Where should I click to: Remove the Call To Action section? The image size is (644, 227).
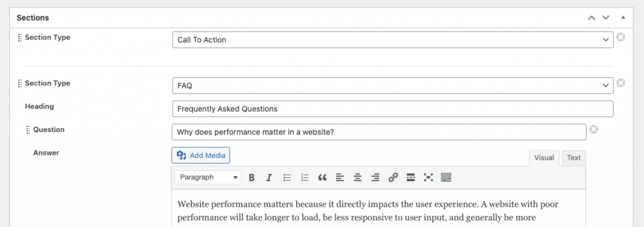coord(621,37)
